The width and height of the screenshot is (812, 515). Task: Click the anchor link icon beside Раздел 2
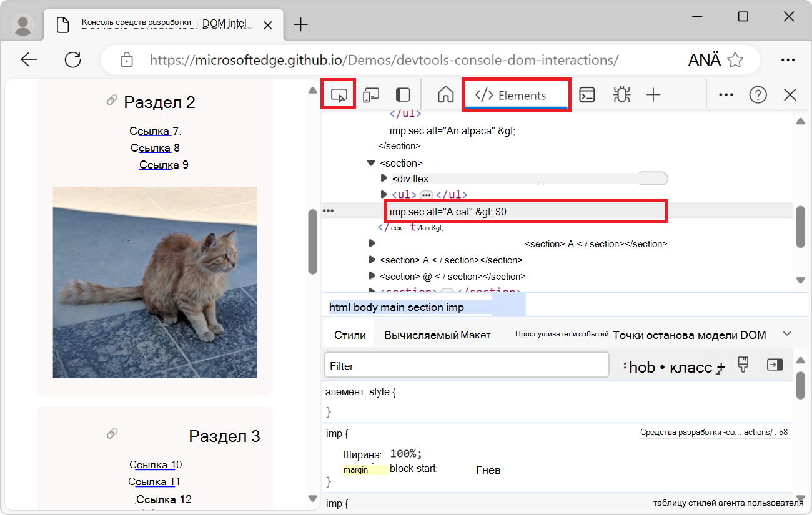tap(112, 100)
